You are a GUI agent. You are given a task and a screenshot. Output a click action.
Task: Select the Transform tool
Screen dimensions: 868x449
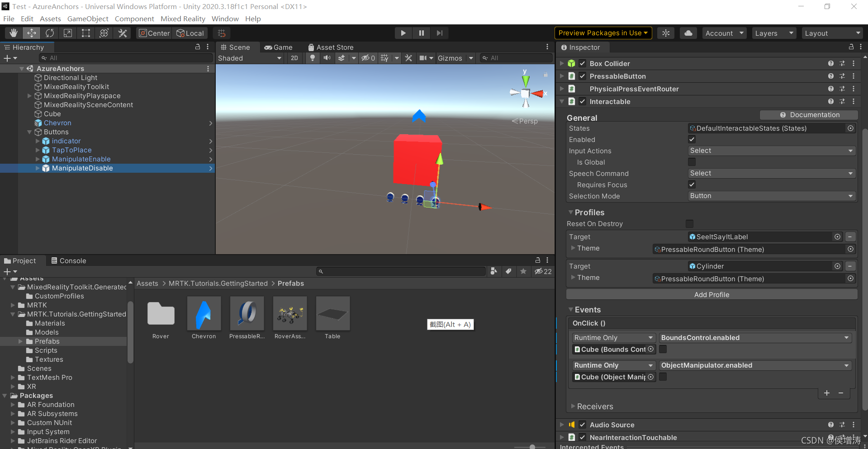pyautogui.click(x=104, y=33)
